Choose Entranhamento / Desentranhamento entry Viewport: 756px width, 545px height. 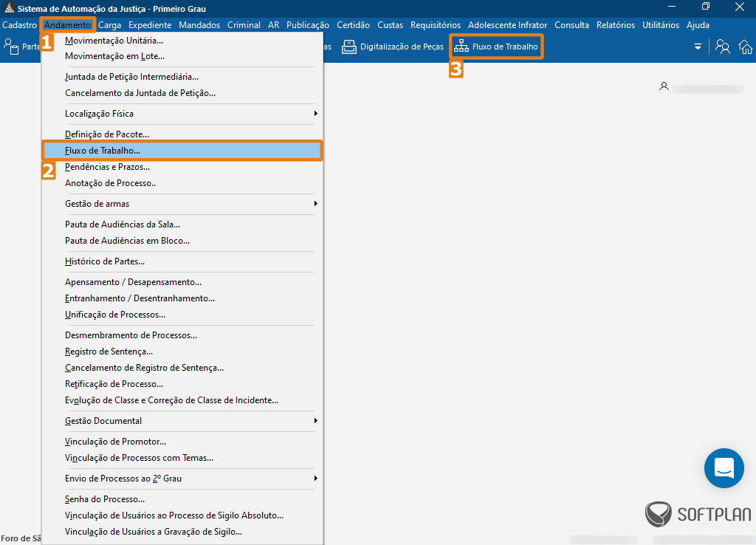(182, 298)
